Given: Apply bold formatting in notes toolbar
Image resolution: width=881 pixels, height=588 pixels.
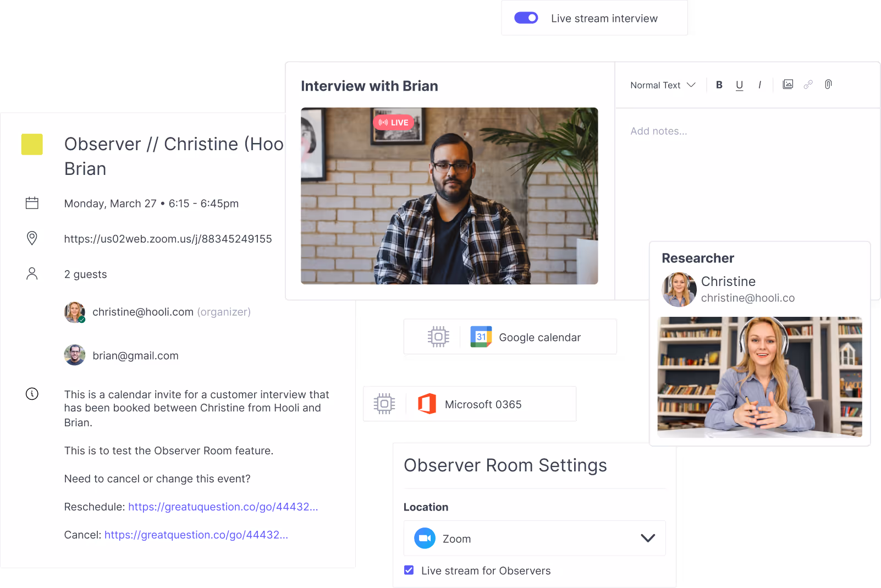Looking at the screenshot, I should coord(719,85).
